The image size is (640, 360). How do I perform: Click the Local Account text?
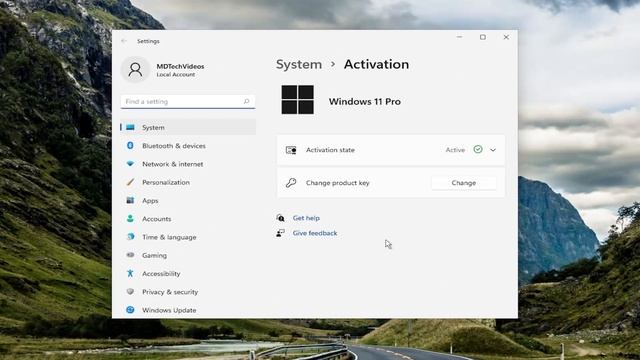coord(176,75)
